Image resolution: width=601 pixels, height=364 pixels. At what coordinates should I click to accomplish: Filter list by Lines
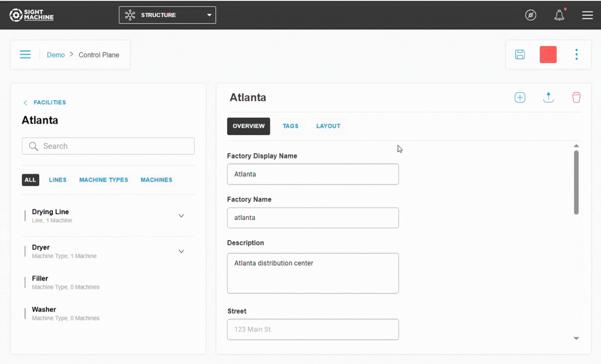pyautogui.click(x=58, y=180)
